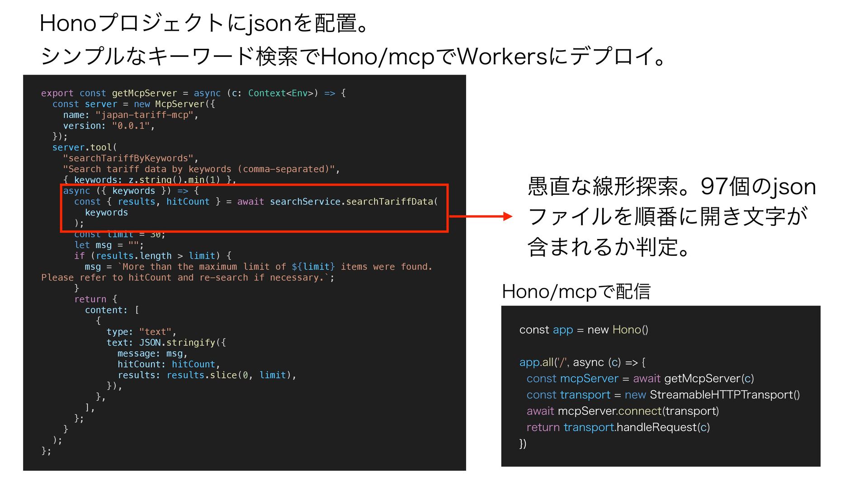868x488 pixels.
Task: Click the 'if (results.length > limit) {' line
Action: pyautogui.click(x=153, y=256)
